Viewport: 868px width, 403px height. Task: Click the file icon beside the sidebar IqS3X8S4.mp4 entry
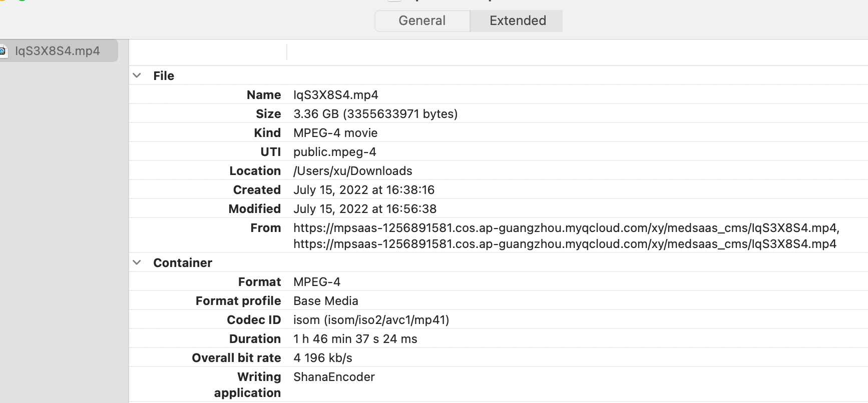click(x=3, y=51)
